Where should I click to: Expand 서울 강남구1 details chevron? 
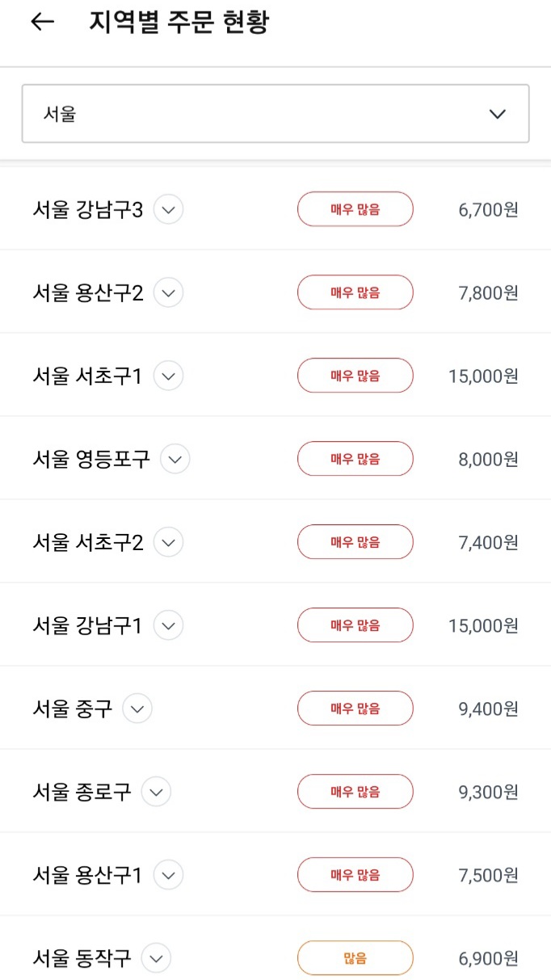pyautogui.click(x=168, y=625)
